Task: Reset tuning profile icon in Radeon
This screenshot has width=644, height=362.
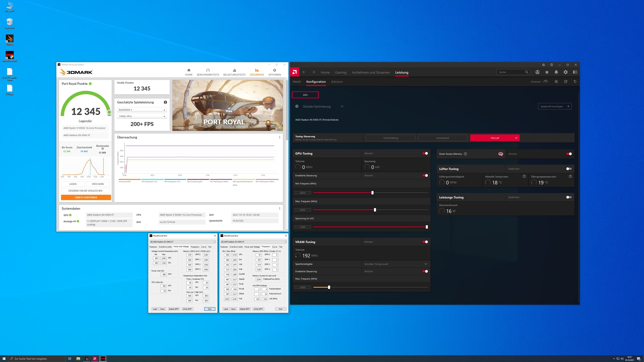Action: pyautogui.click(x=575, y=81)
